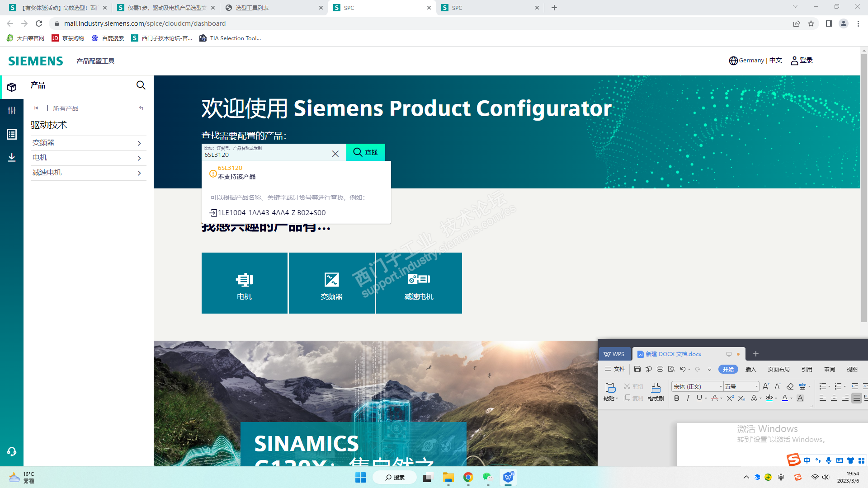Clear the 6SL3120 search text with X
868x488 pixels.
pyautogui.click(x=335, y=154)
